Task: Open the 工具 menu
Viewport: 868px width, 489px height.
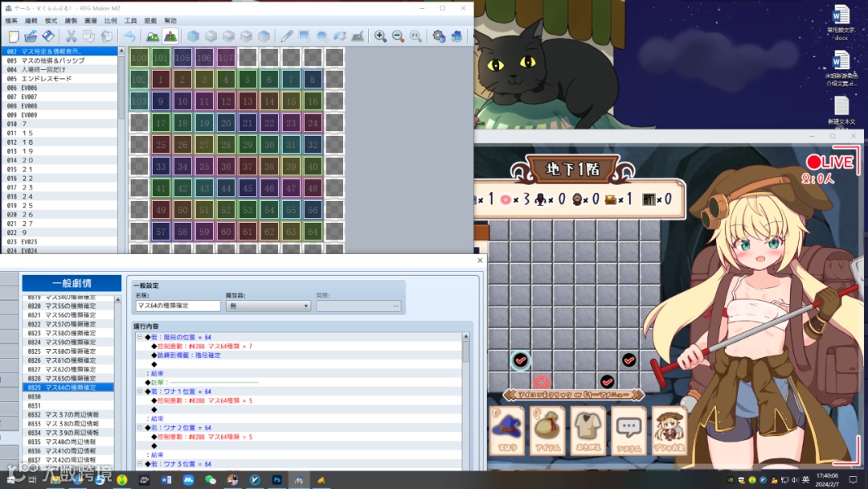Action: [131, 20]
